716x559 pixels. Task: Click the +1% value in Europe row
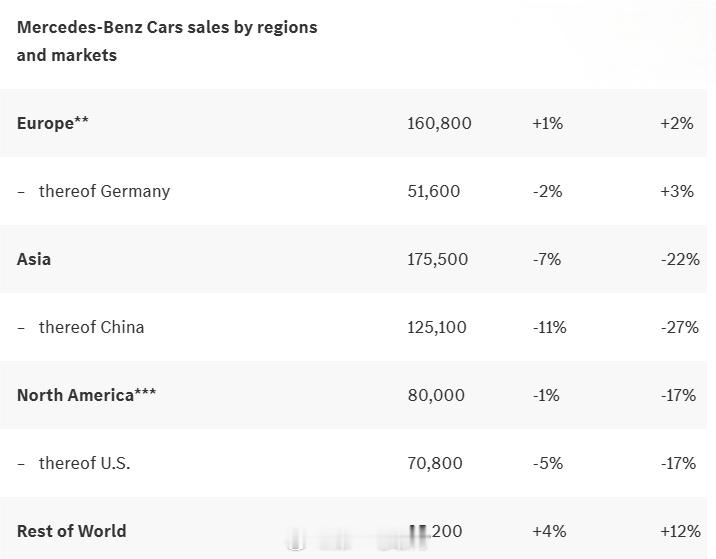(547, 123)
